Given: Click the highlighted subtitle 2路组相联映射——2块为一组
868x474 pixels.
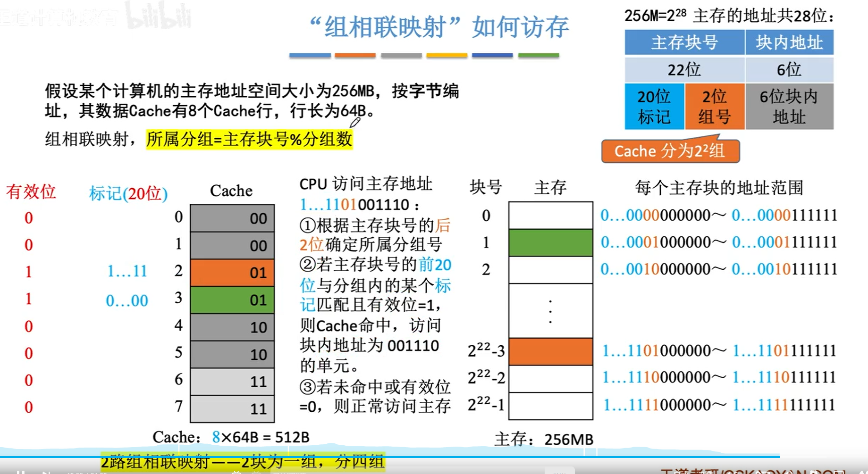Looking at the screenshot, I should 243,461.
